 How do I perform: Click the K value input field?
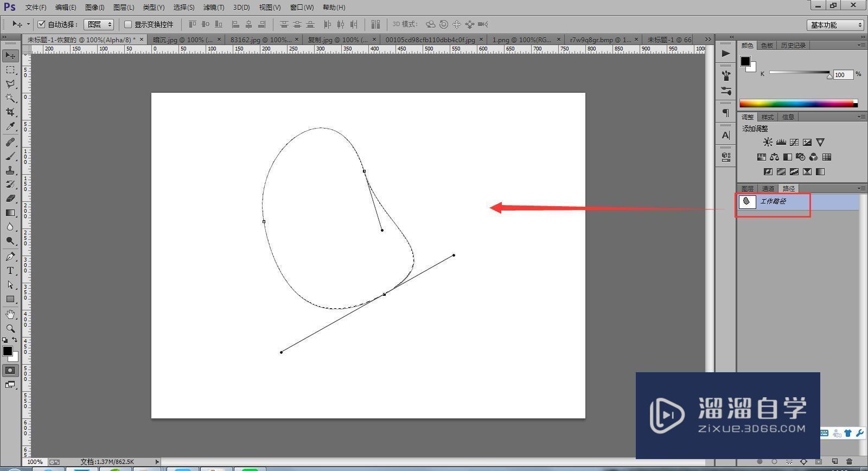(843, 74)
